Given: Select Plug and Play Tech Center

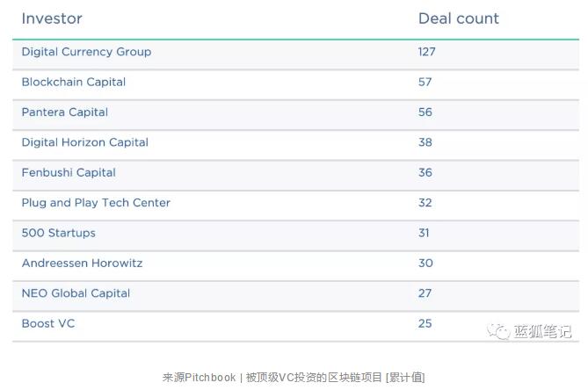Looking at the screenshot, I should click(x=96, y=203).
